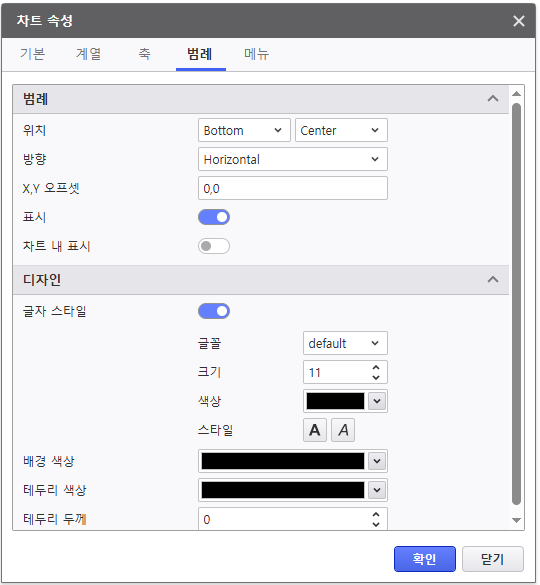Decrease the 크기 font size stepper
Image resolution: width=540 pixels, height=585 pixels.
click(376, 377)
